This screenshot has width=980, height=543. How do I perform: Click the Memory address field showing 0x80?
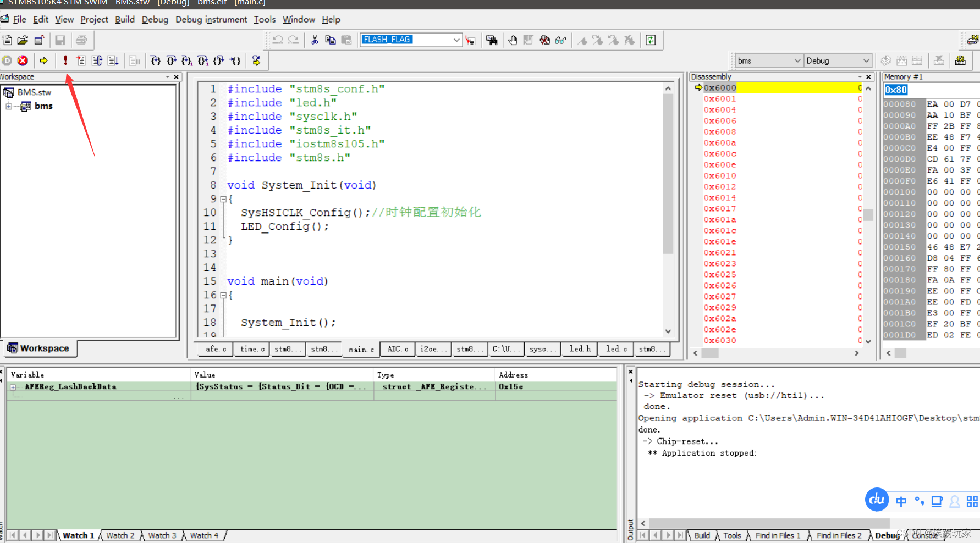pos(896,90)
